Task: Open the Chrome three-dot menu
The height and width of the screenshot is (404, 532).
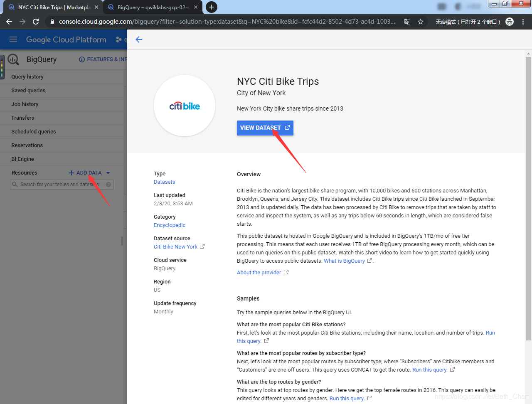Action: [x=523, y=22]
